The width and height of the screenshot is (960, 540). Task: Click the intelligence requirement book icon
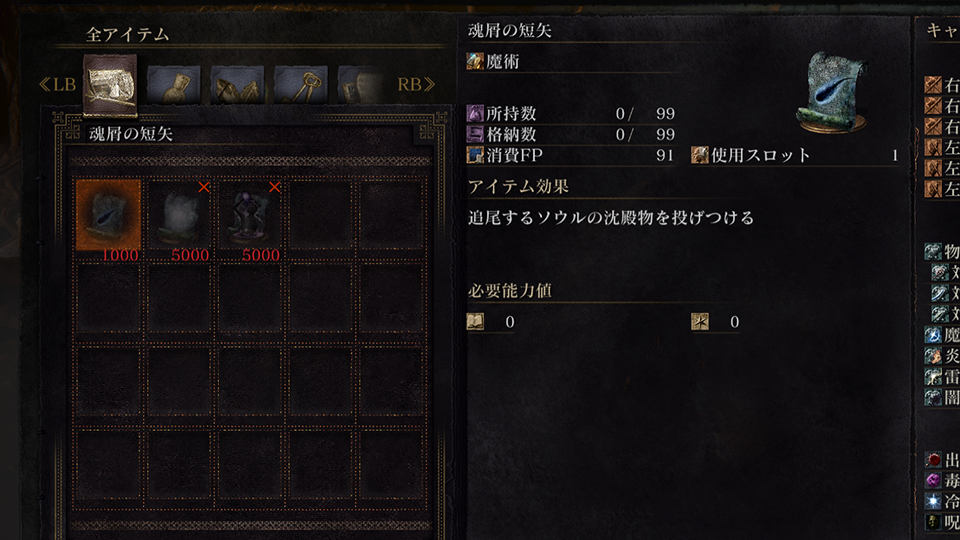pyautogui.click(x=476, y=321)
